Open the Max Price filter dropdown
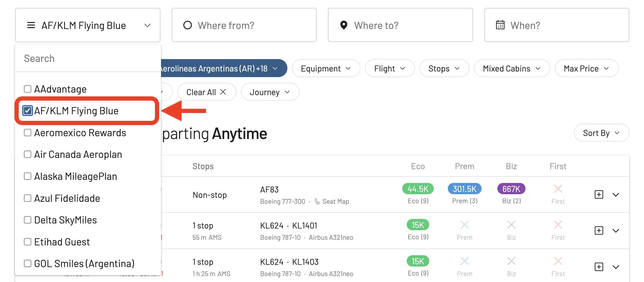The image size is (644, 282). (x=587, y=68)
